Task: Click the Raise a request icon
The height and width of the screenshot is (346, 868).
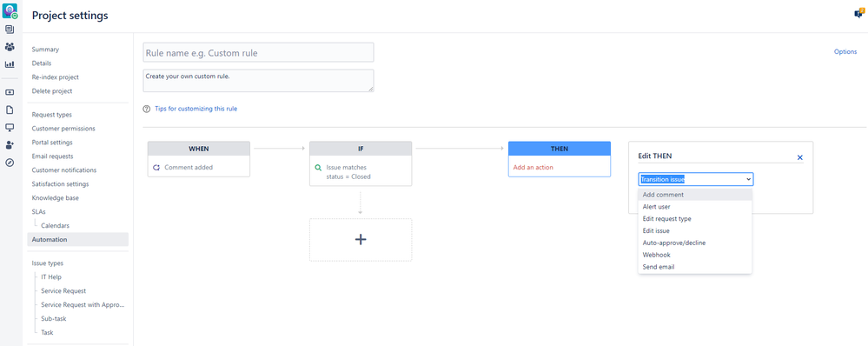Action: (x=10, y=92)
